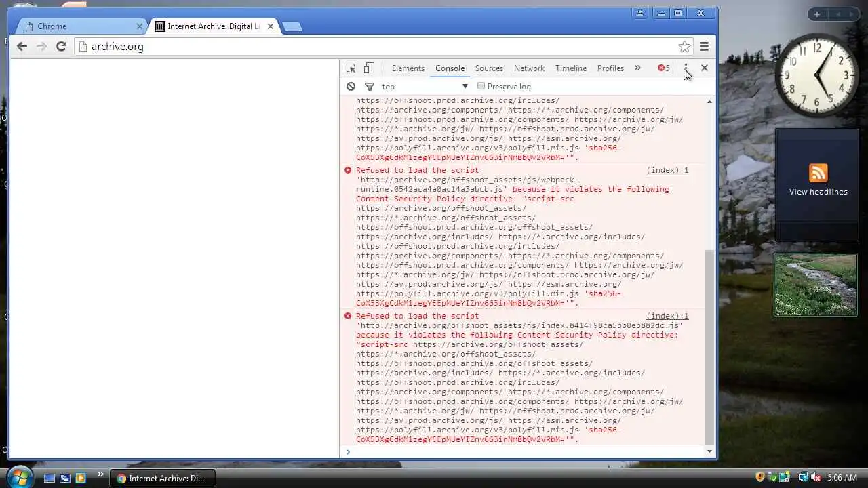Close the DevTools panel
Viewport: 868px width, 488px height.
pos(705,68)
